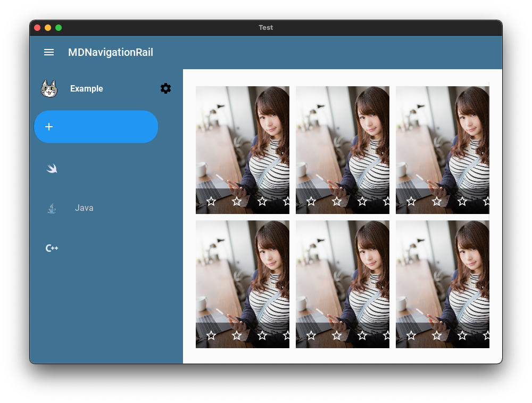
Task: Toggle second star on top-left photo
Action: 237,201
